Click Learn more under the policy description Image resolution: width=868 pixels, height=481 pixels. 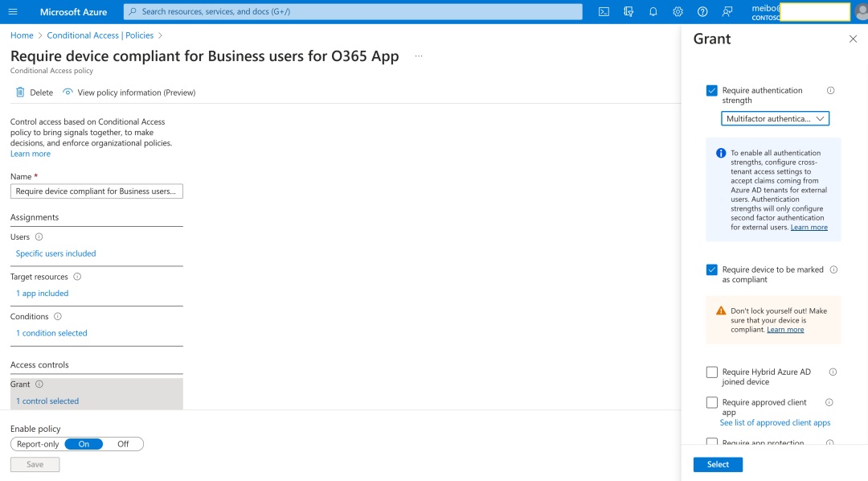(x=31, y=154)
